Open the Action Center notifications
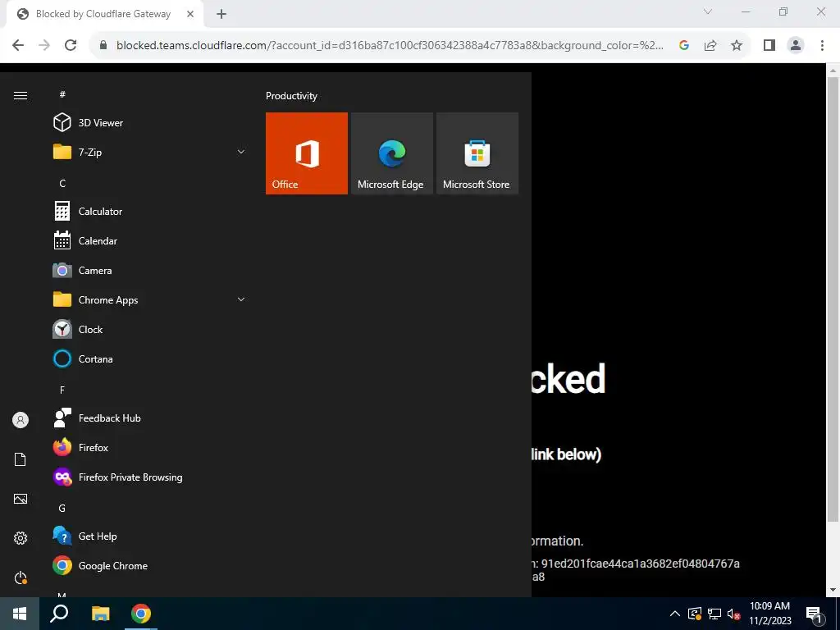 (x=815, y=614)
